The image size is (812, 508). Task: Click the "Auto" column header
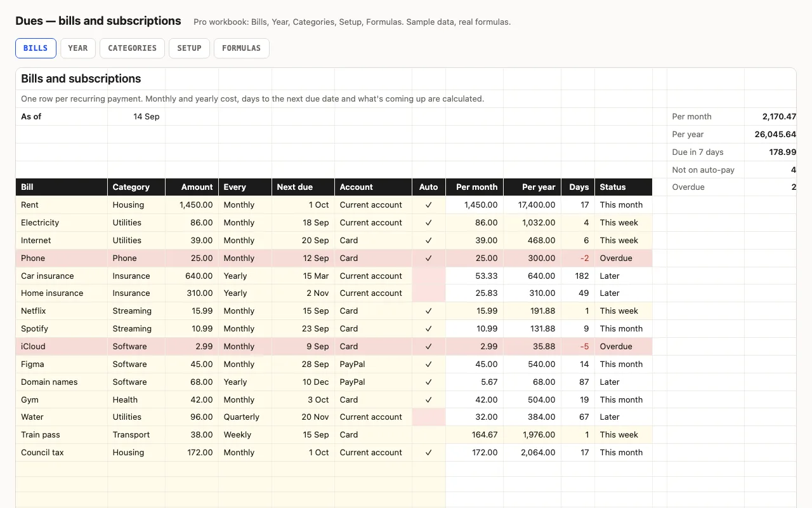point(429,187)
